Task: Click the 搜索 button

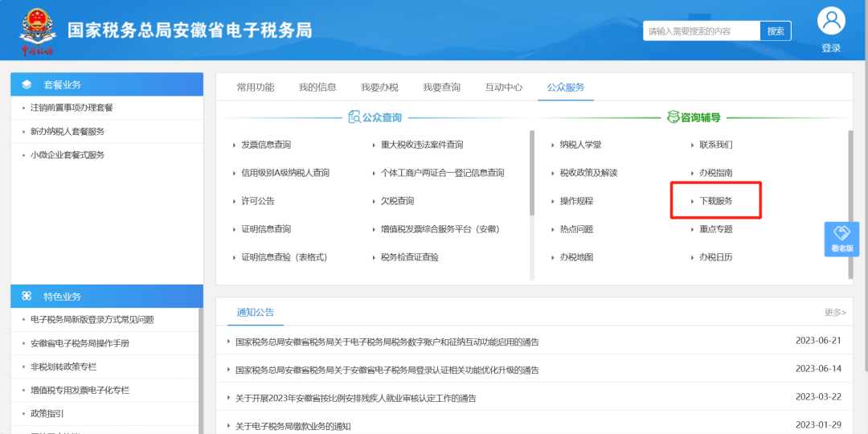Action: tap(776, 31)
